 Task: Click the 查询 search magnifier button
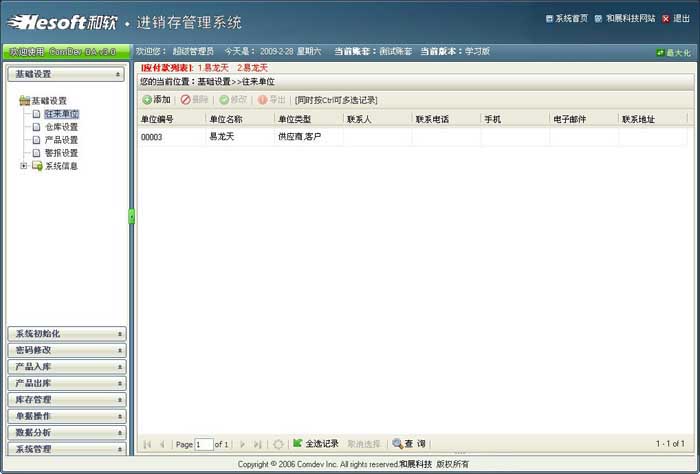point(398,443)
